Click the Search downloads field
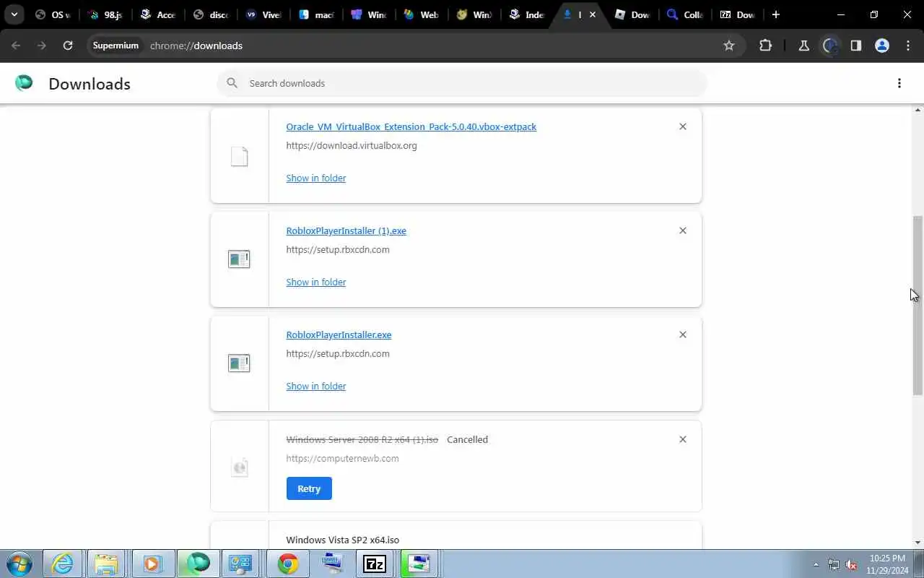924x578 pixels. point(462,83)
